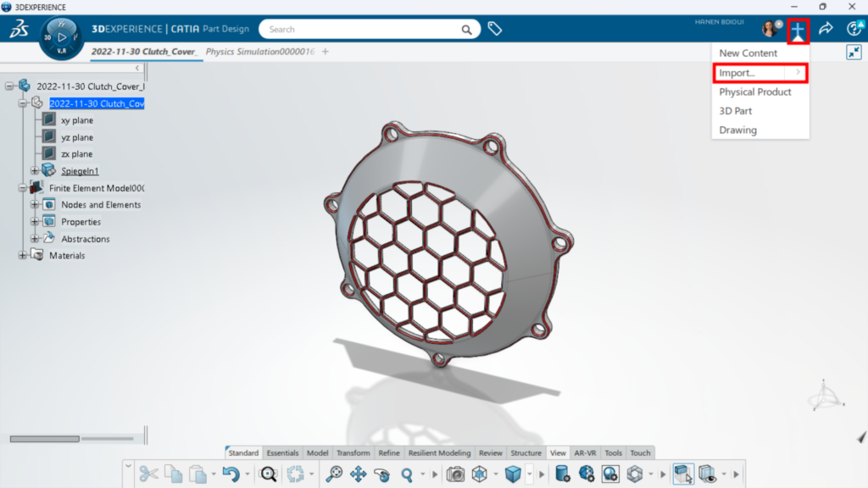Click the Undo arrow icon
868x488 pixels.
point(231,474)
